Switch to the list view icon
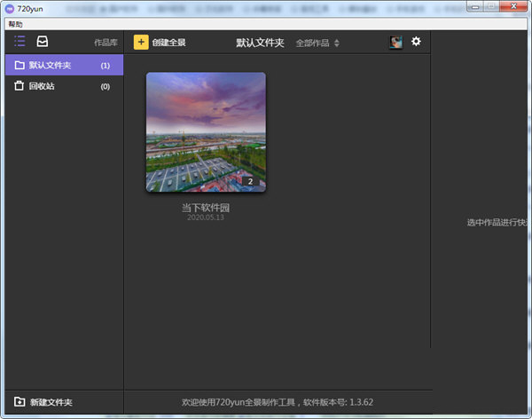 click(20, 42)
